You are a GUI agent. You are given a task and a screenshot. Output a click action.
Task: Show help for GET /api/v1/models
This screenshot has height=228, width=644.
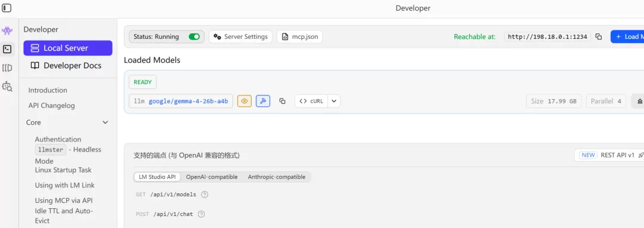pyautogui.click(x=205, y=195)
